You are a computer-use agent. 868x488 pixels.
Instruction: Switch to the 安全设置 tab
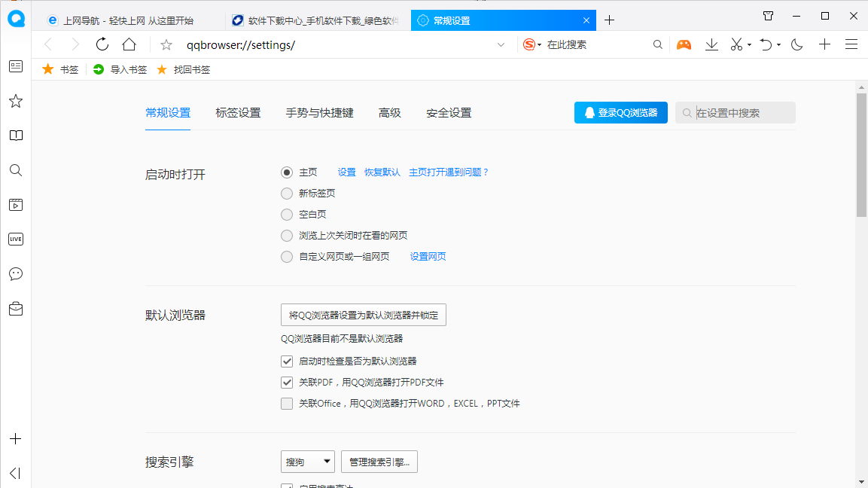tap(449, 112)
